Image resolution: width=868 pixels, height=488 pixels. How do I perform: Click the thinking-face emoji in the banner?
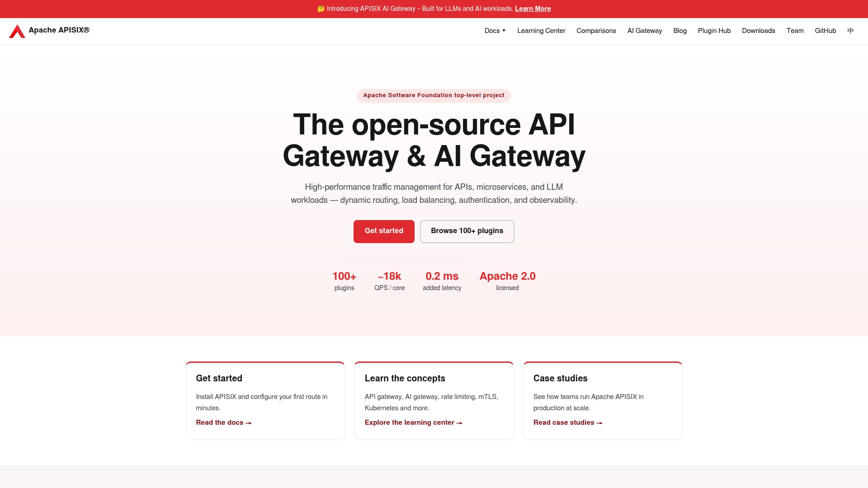[x=321, y=9]
